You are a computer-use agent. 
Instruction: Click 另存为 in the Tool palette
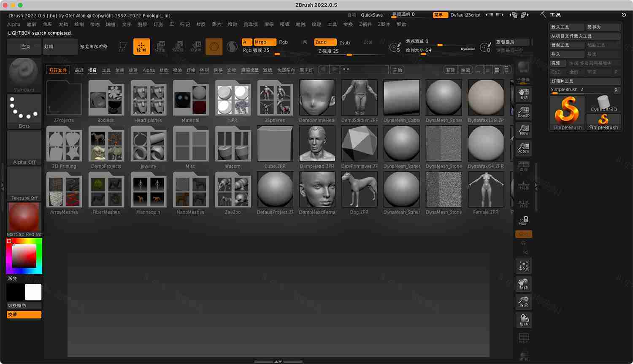coord(603,27)
